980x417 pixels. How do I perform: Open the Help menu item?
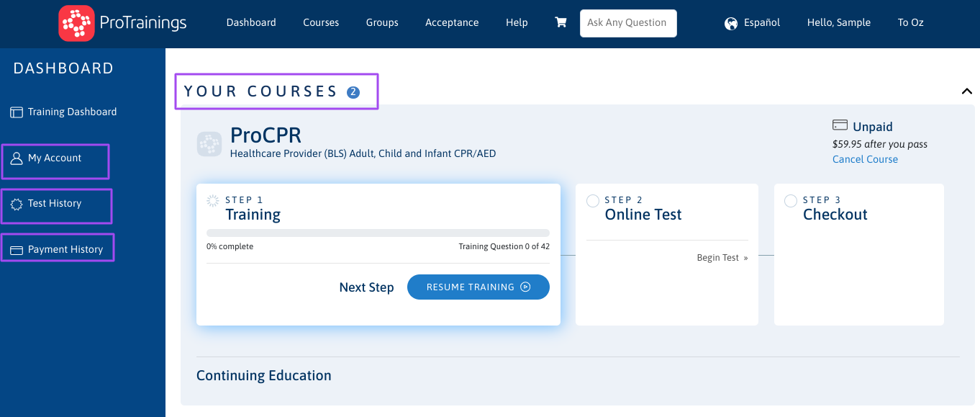(x=517, y=22)
